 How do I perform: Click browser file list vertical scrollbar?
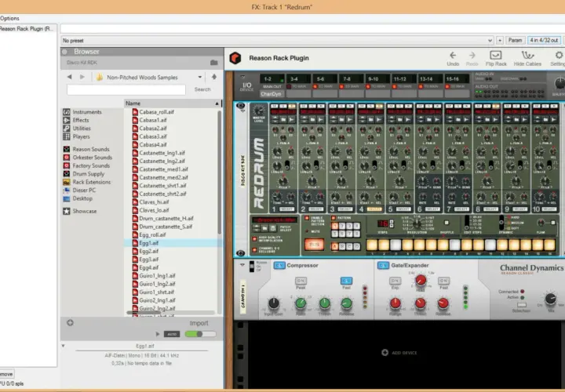[x=219, y=172]
